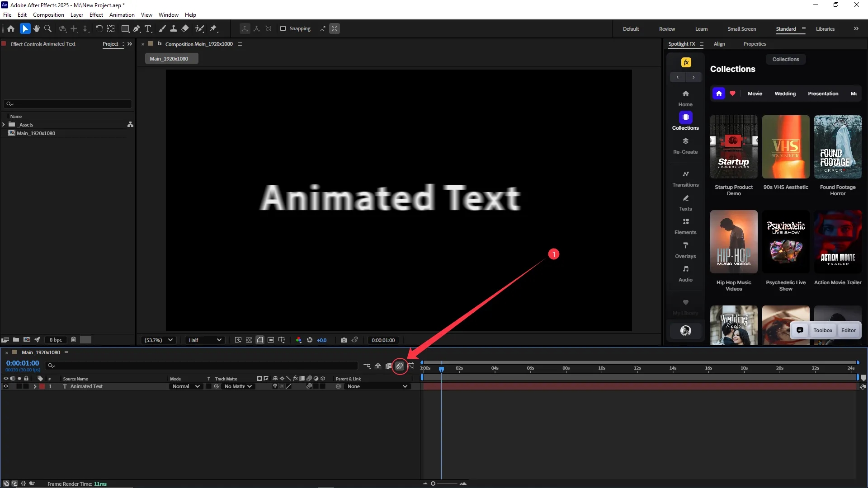Open the Animation menu
The height and width of the screenshot is (488, 868).
coord(122,15)
